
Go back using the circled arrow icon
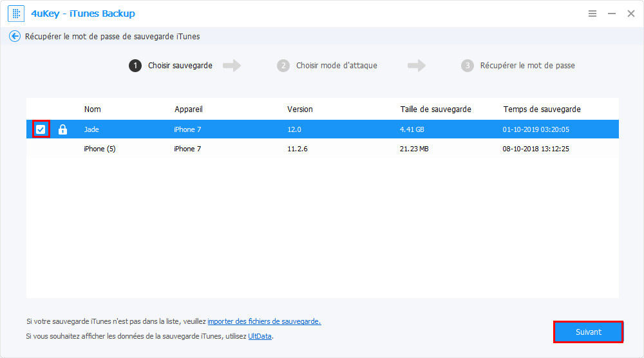pos(15,36)
